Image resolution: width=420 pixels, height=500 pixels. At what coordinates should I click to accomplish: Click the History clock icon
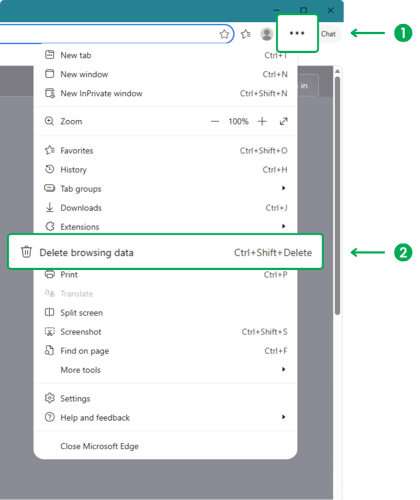pyautogui.click(x=50, y=169)
